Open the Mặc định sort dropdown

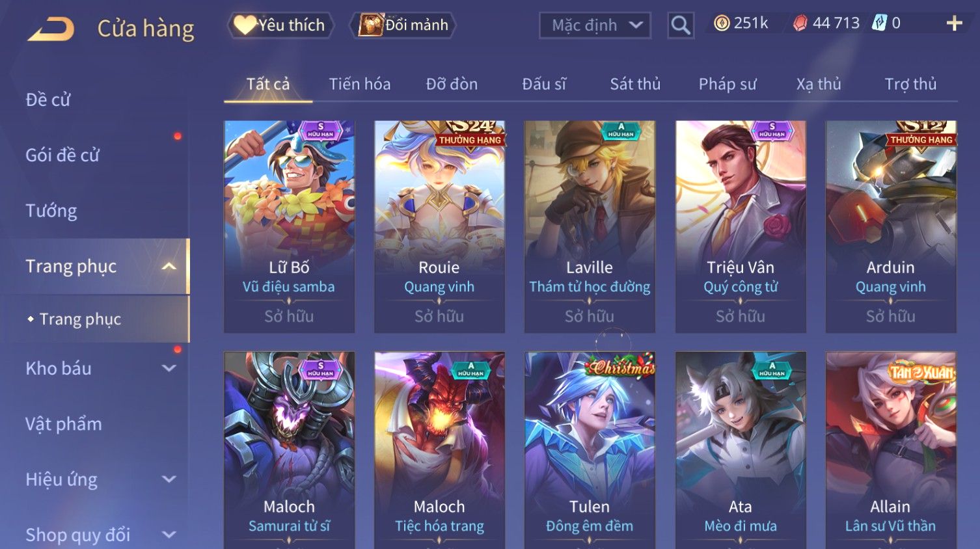595,25
